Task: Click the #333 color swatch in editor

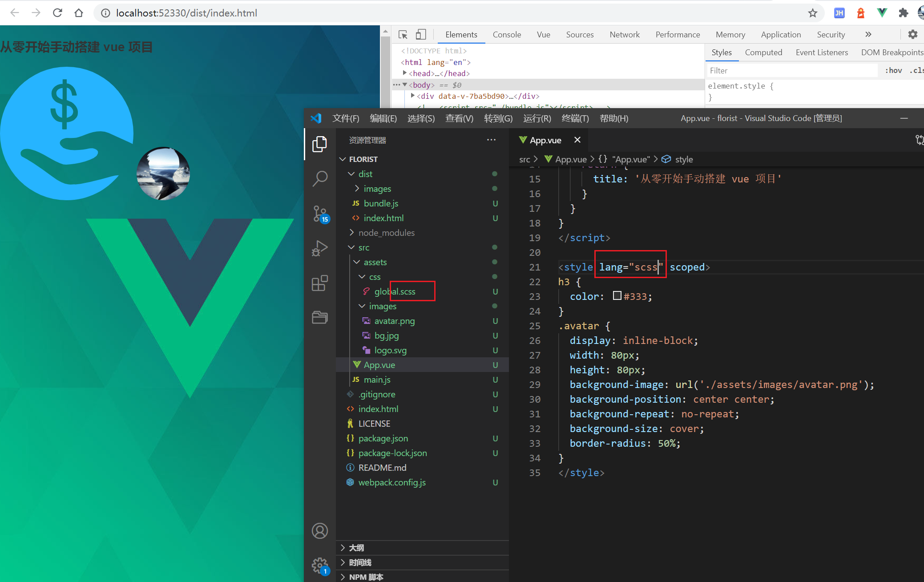Action: point(617,296)
